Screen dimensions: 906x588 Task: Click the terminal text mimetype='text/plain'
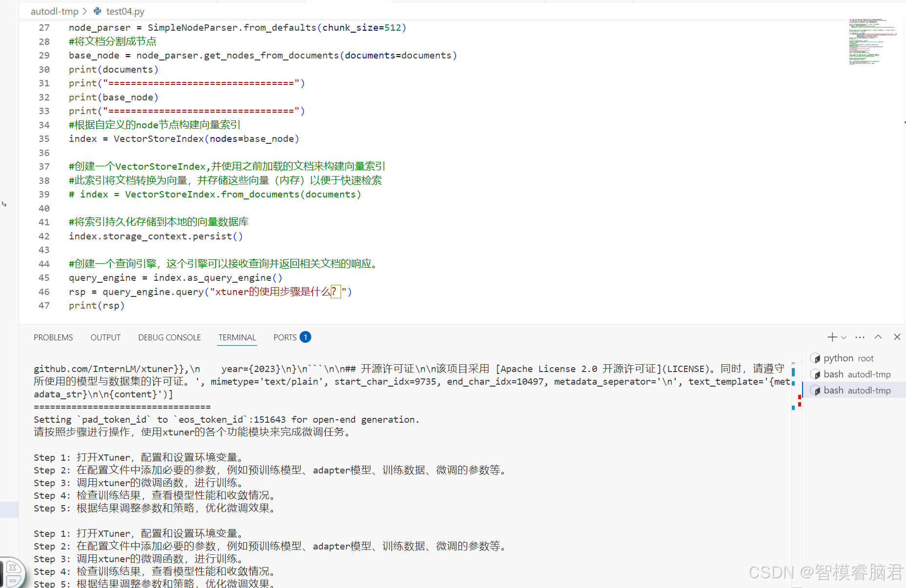coord(268,382)
